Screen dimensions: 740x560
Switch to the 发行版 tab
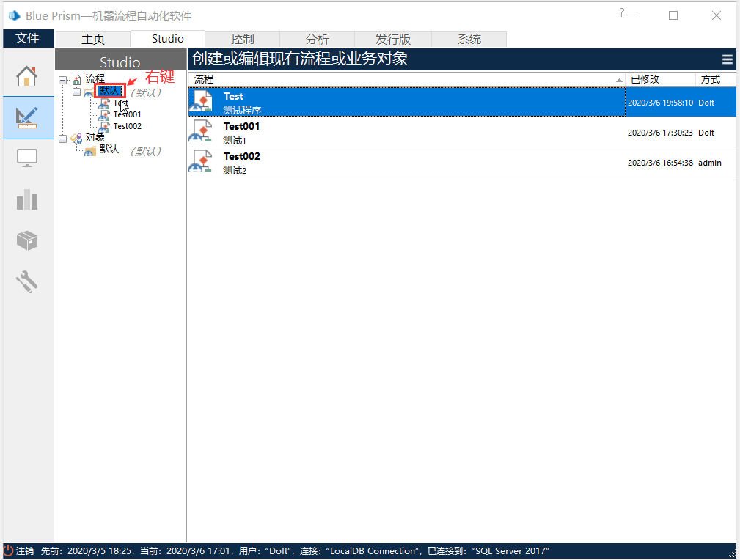393,39
